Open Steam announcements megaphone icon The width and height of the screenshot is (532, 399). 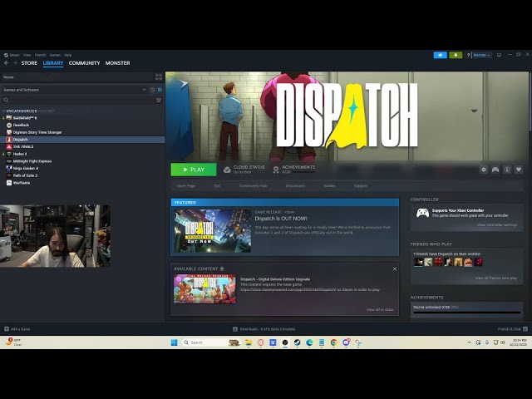(441, 55)
